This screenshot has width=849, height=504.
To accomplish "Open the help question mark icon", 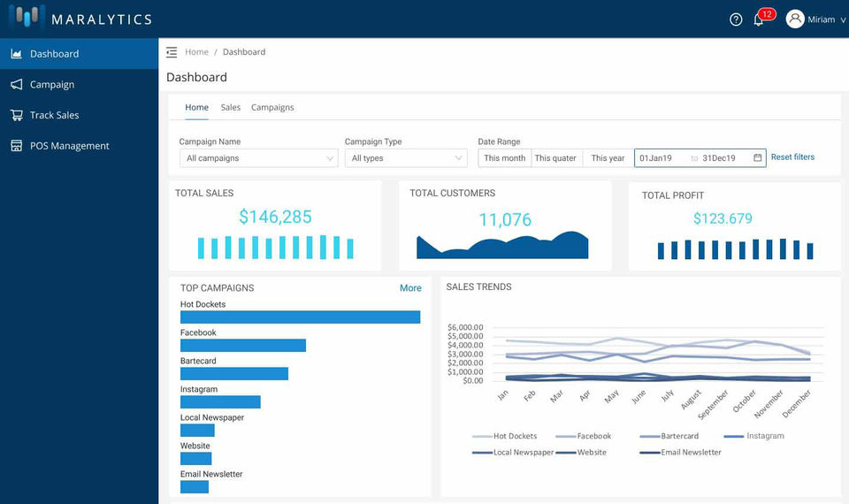I will (x=736, y=19).
